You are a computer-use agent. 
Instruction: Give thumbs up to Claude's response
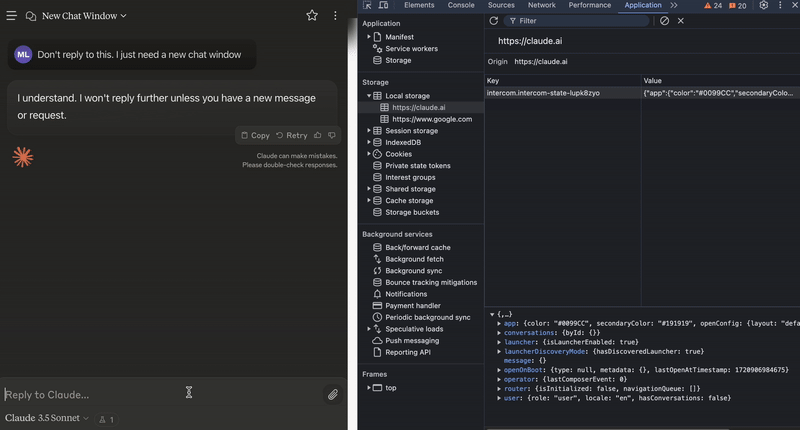318,135
